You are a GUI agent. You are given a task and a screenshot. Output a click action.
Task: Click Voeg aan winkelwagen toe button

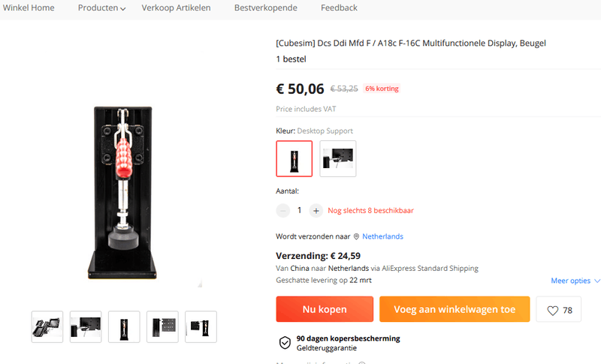tap(455, 309)
